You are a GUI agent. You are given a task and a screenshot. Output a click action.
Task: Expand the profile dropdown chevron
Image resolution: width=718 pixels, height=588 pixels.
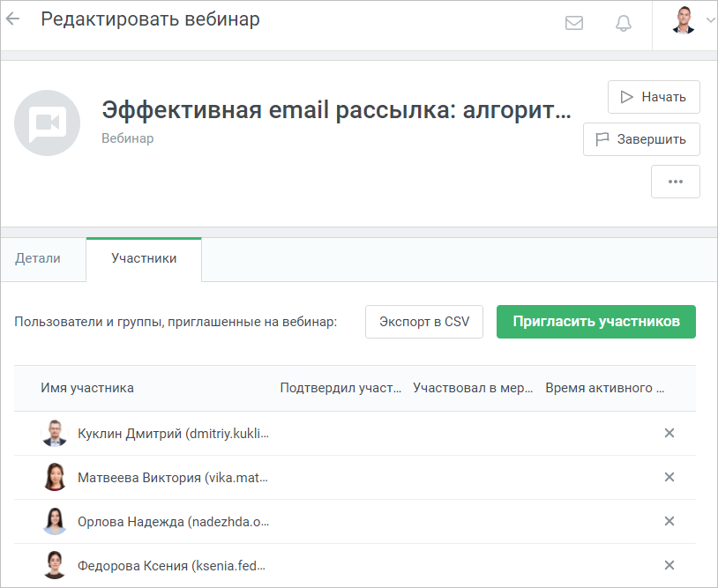710,20
